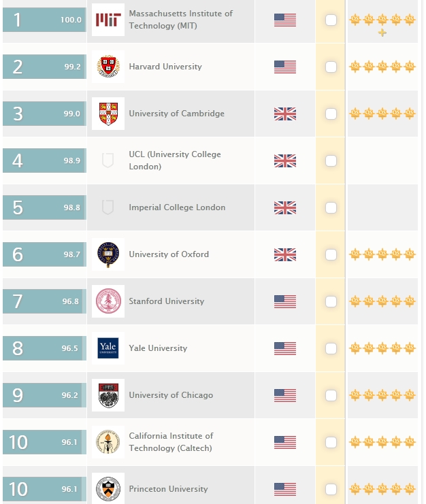Click the placeholder shield logo for UCL
Viewport: 426px width, 504px height.
[107, 161]
